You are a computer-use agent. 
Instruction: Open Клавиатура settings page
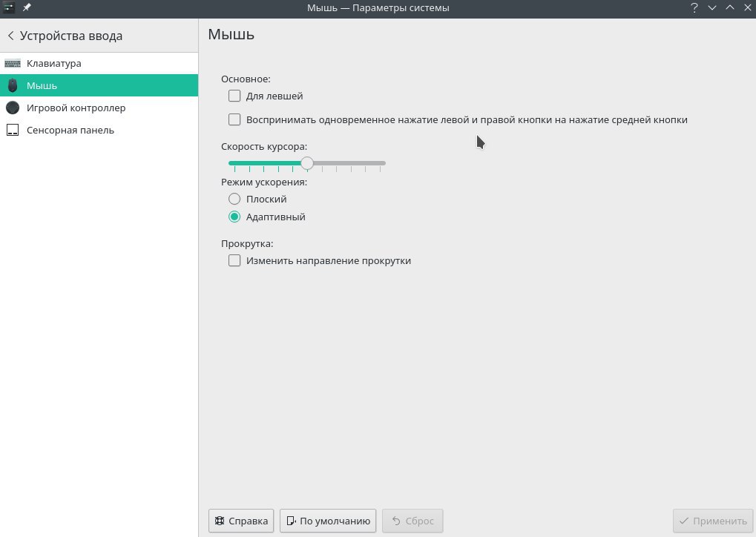click(x=99, y=63)
